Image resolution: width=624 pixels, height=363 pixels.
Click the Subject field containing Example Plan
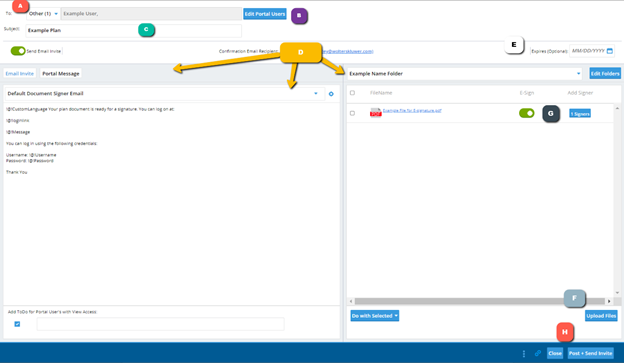point(133,31)
